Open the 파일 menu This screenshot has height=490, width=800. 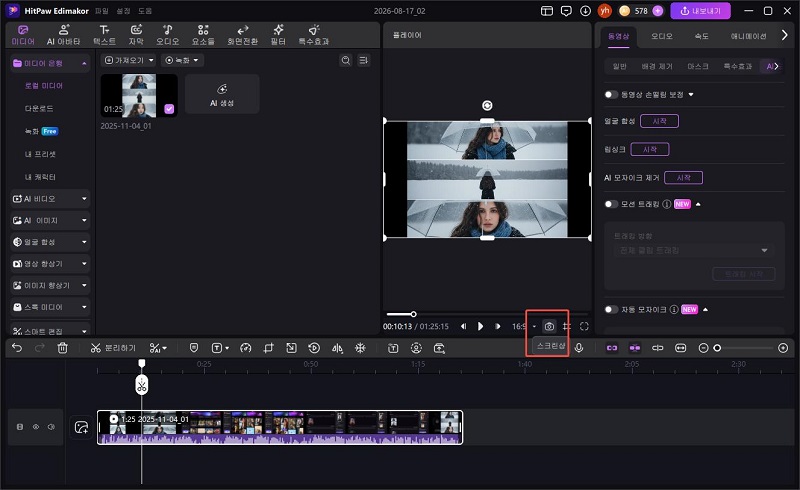pos(102,11)
